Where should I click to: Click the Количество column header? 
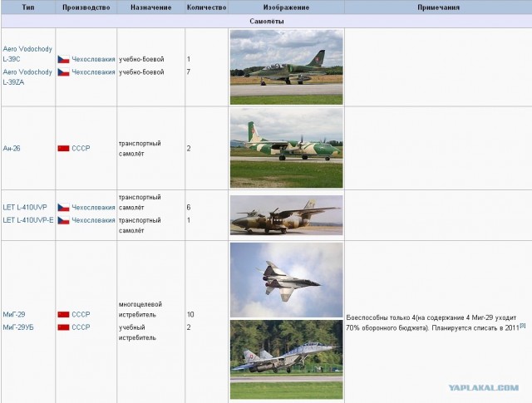[207, 7]
